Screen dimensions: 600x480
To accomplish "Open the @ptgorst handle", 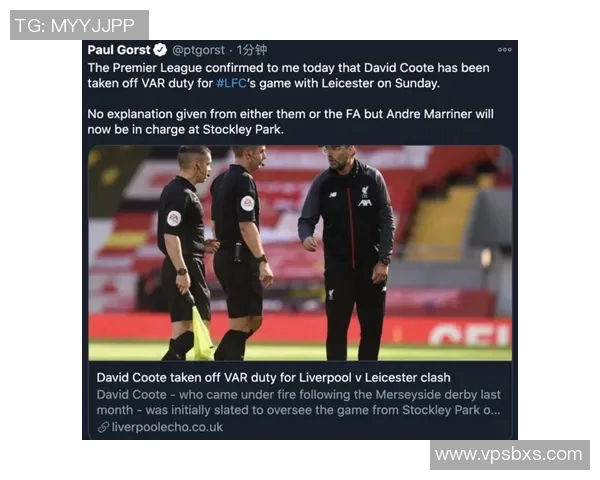I will pyautogui.click(x=198, y=50).
